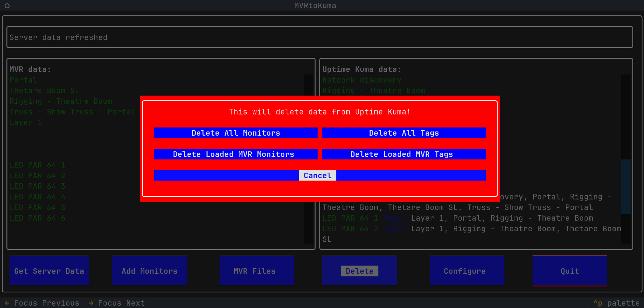644x308 pixels.
Task: Cancel the delete dialog
Action: click(x=320, y=175)
